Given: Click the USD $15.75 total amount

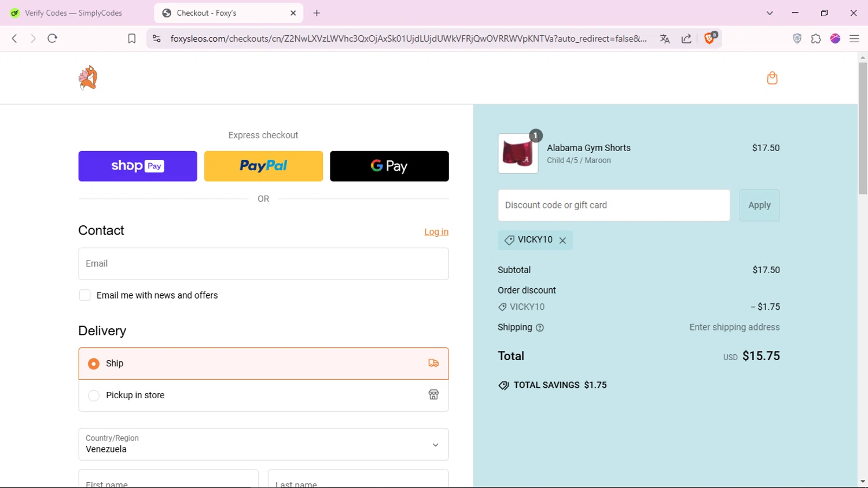Looking at the screenshot, I should [x=751, y=356].
